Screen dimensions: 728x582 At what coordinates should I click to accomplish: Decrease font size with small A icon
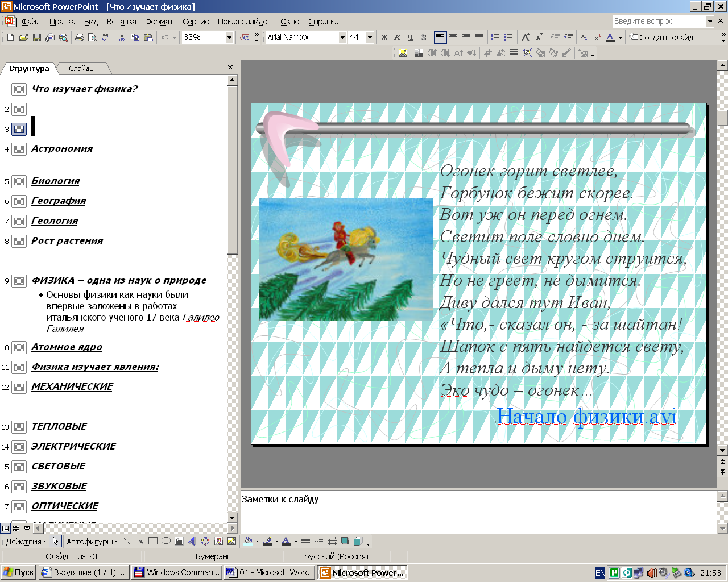(x=539, y=38)
